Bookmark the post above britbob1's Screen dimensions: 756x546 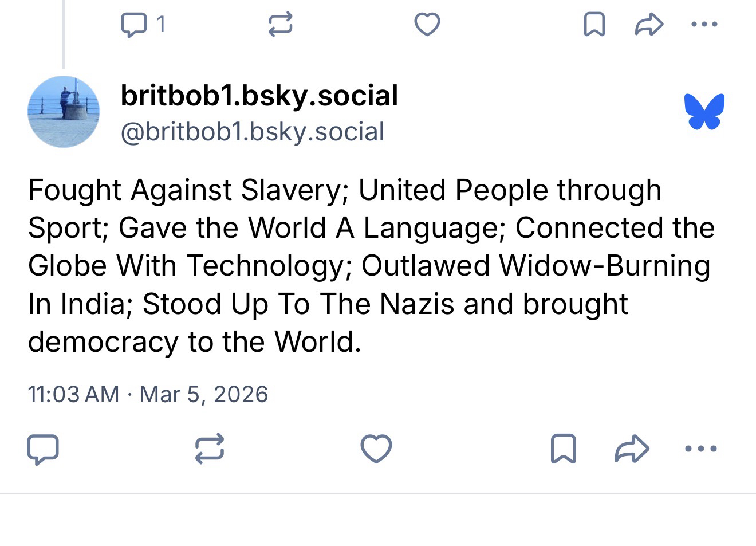[x=594, y=25]
